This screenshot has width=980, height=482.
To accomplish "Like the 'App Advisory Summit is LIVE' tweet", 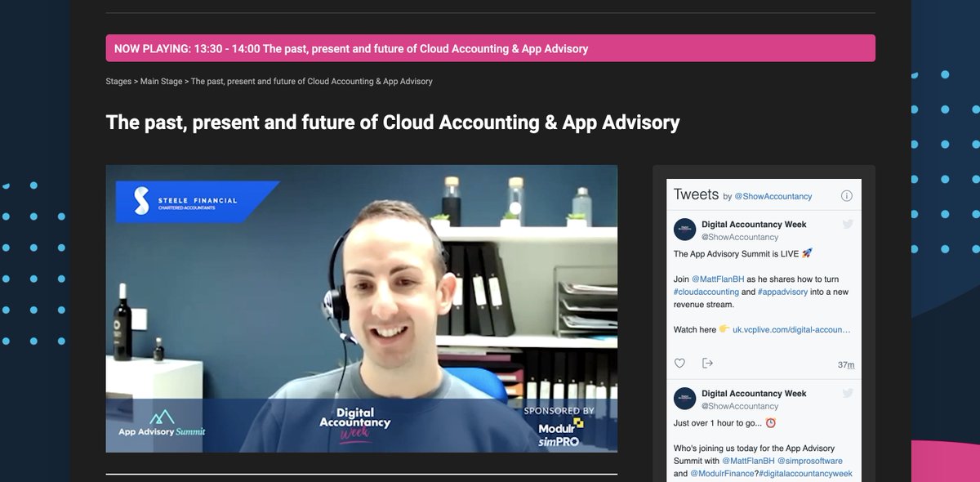I will pyautogui.click(x=679, y=364).
